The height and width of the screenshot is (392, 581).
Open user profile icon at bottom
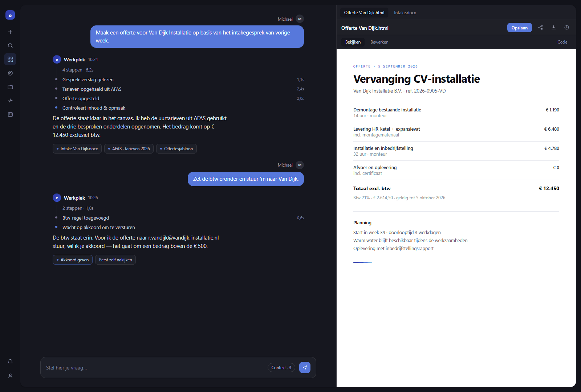[x=10, y=376]
